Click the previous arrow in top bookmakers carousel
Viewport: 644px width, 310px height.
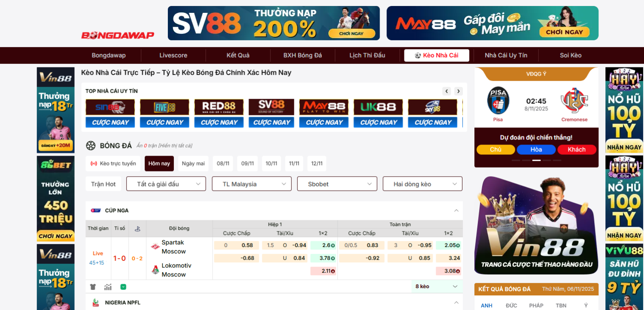coord(447,91)
